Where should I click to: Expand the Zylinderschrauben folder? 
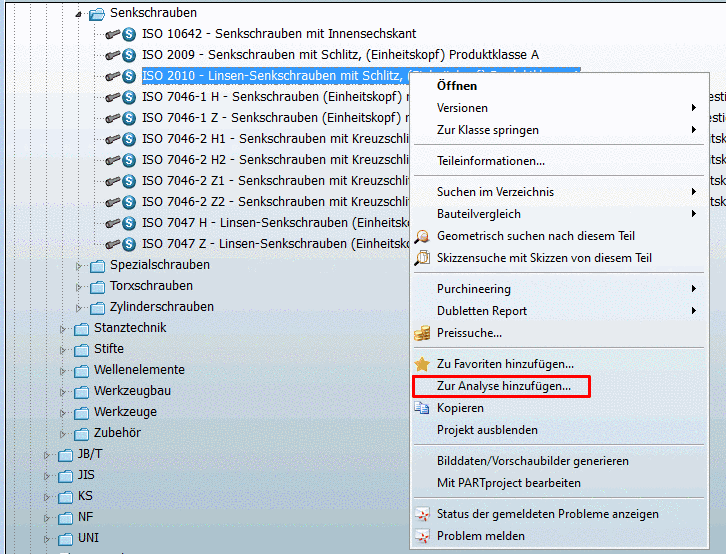pyautogui.click(x=80, y=307)
